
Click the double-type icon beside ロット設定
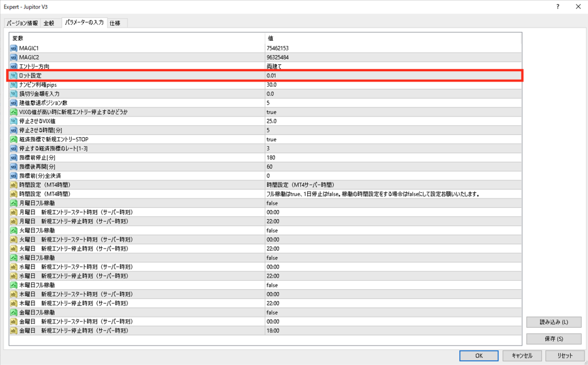pyautogui.click(x=14, y=75)
